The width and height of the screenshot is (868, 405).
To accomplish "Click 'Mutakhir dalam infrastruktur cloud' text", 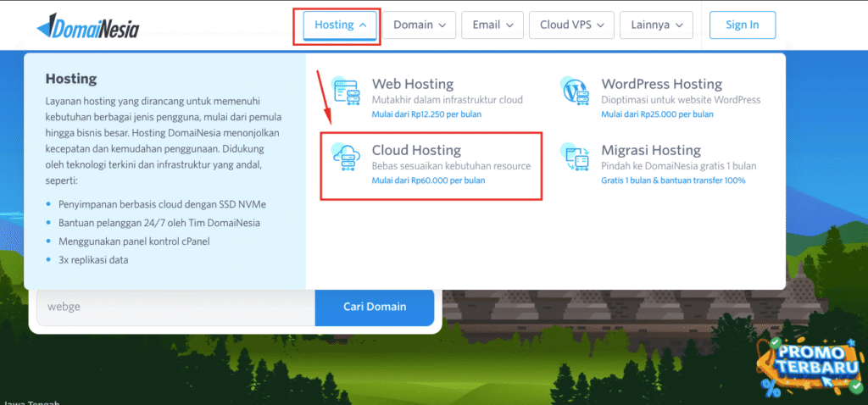I will point(448,100).
